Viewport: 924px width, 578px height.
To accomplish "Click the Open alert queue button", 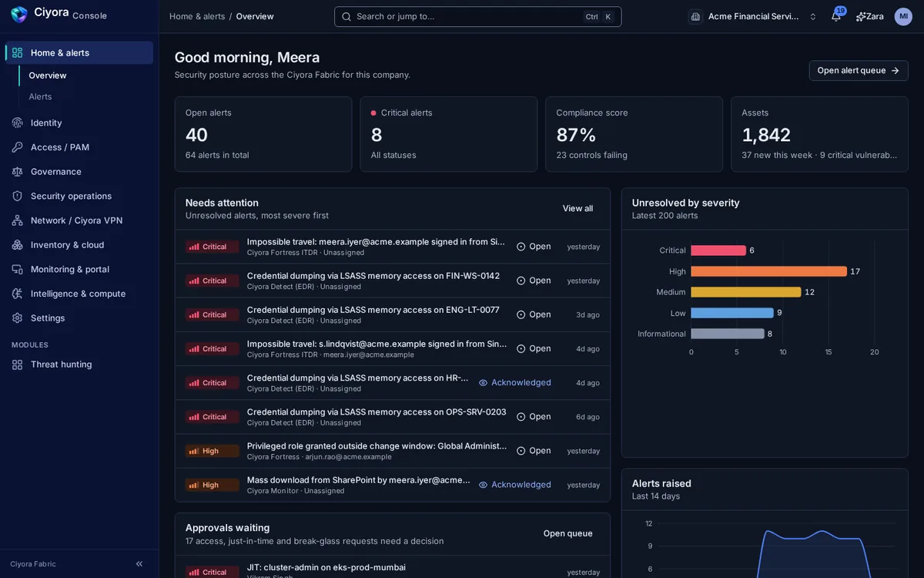I will click(x=859, y=70).
